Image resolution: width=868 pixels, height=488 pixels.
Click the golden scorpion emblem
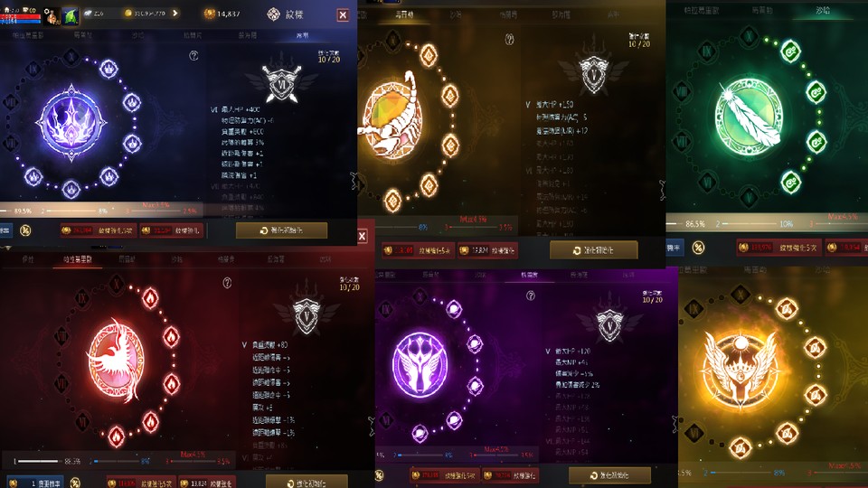(x=392, y=117)
